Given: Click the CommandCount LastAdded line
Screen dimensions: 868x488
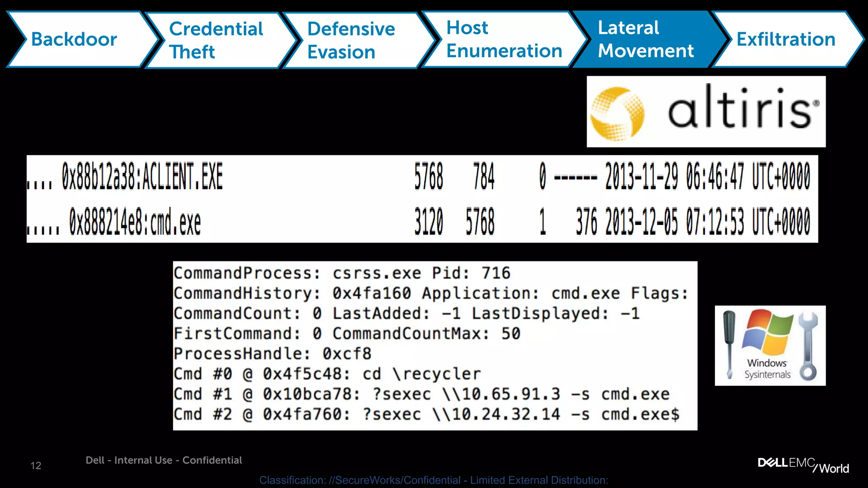Looking at the screenshot, I should (406, 313).
